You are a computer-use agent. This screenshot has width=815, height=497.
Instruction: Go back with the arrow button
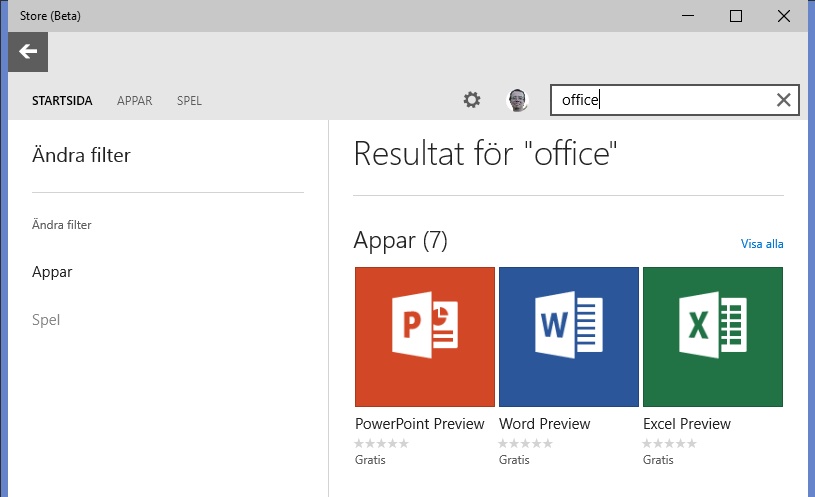click(28, 52)
